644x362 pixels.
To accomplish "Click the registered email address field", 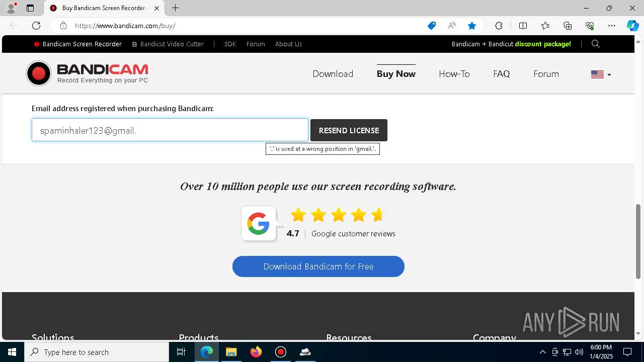I will 170,130.
